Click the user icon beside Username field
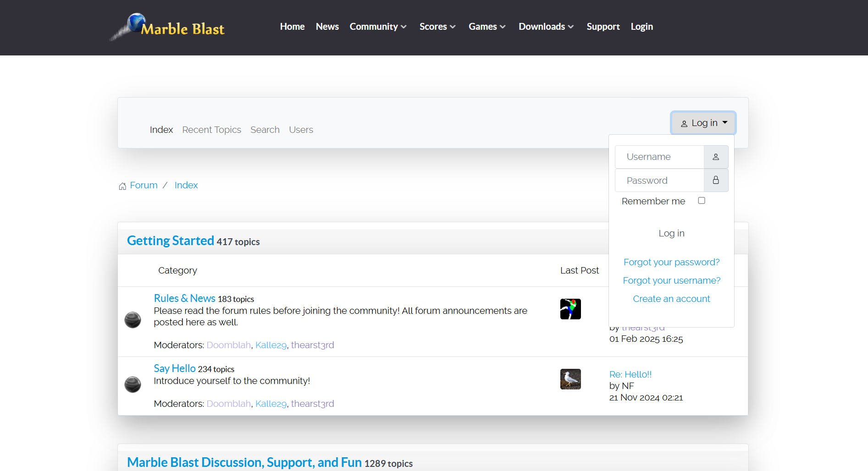Screen dimensions: 868x471 pyautogui.click(x=716, y=157)
